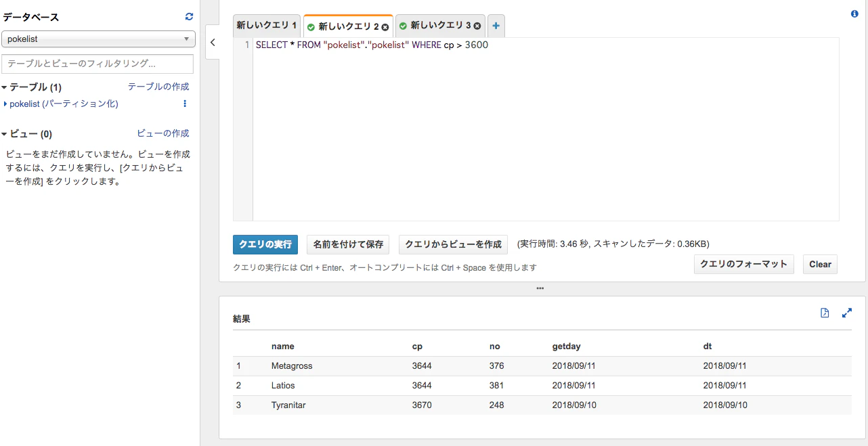The width and height of the screenshot is (868, 446).
Task: Select the Metagross name cell
Action: click(292, 366)
